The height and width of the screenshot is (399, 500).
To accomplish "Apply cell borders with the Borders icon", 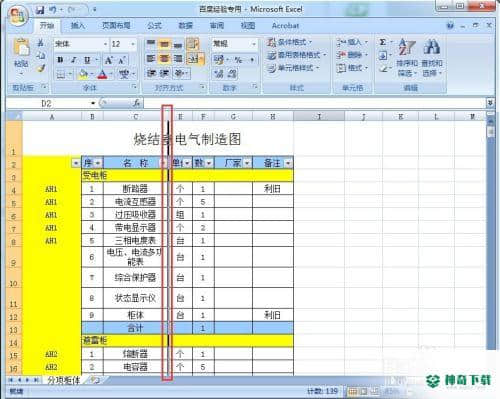I will point(60,74).
